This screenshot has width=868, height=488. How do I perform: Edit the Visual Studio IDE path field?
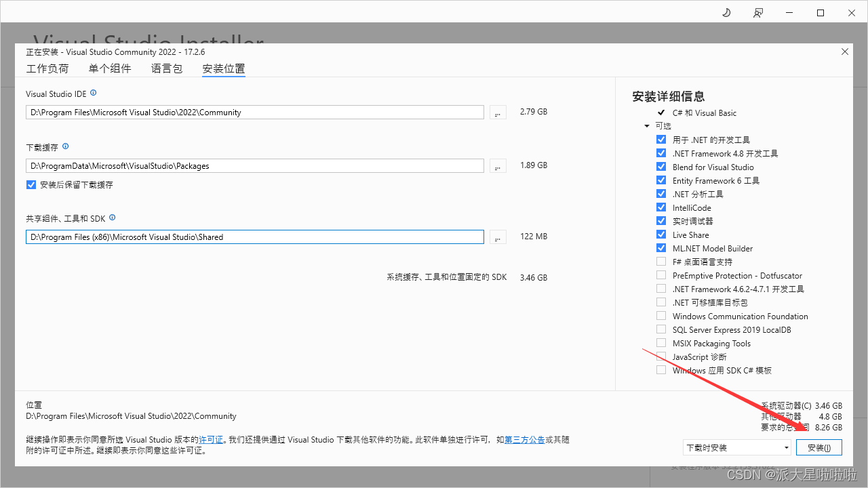[x=255, y=113]
